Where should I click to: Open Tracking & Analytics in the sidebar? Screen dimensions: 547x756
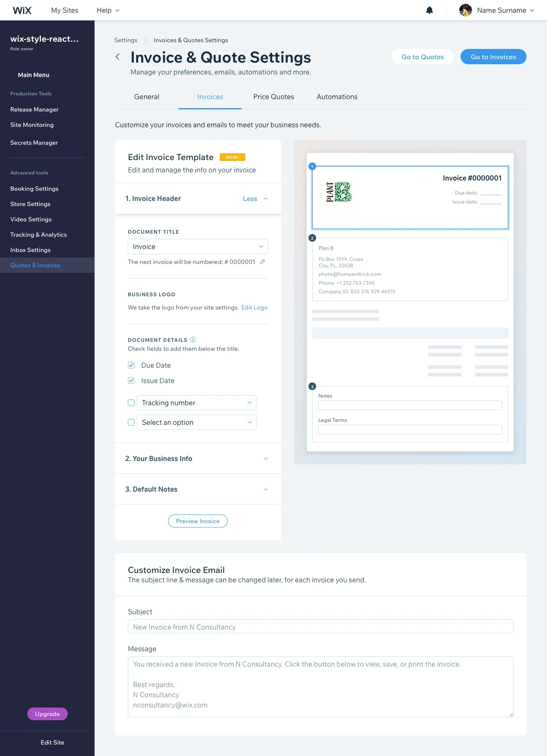[x=39, y=235]
